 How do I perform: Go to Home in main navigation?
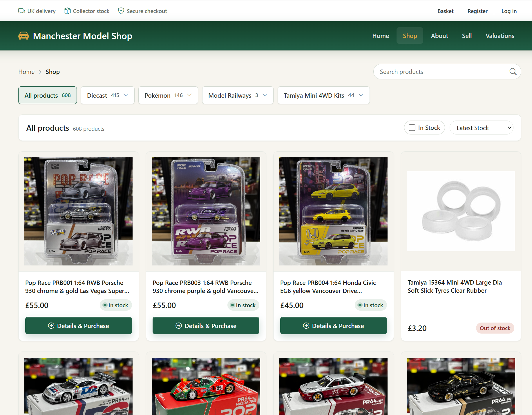(x=381, y=36)
